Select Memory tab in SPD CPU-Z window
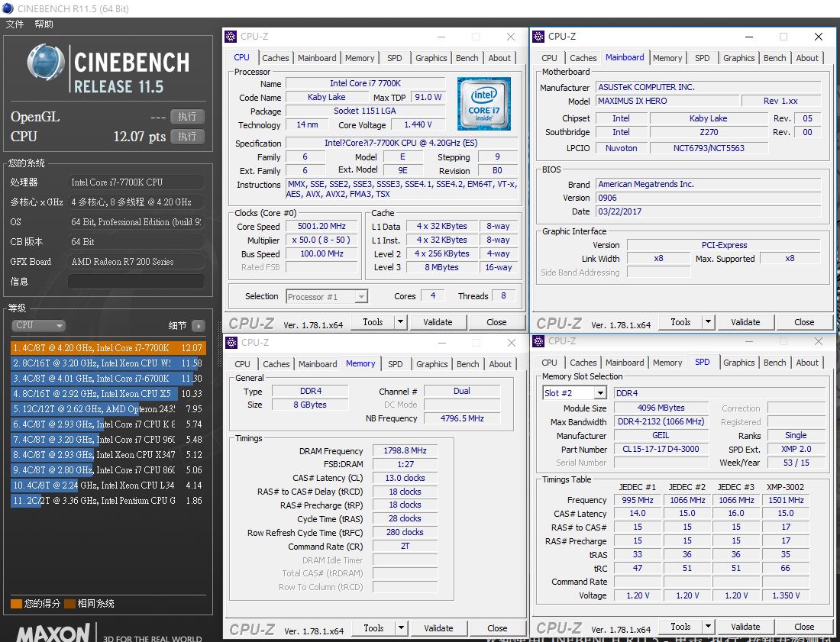 point(667,363)
